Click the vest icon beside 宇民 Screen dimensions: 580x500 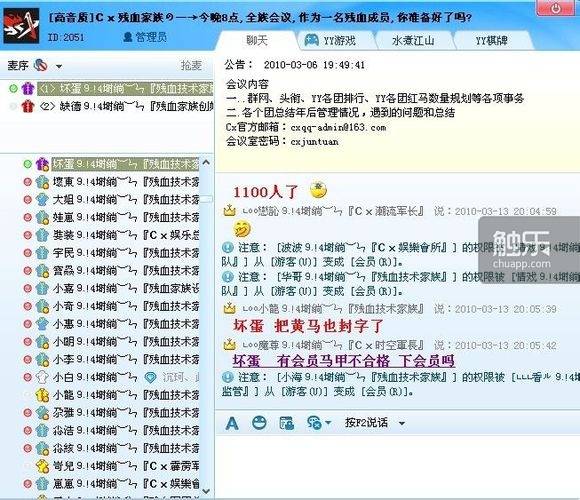pos(42,253)
